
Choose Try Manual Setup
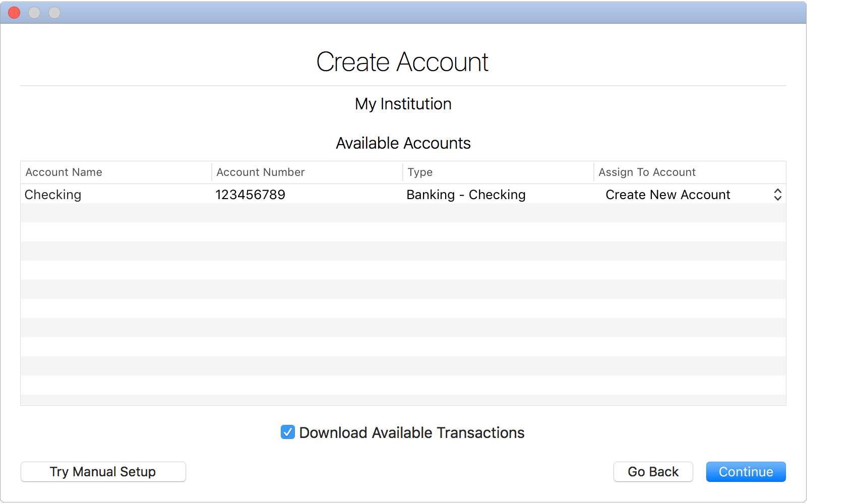(x=102, y=472)
